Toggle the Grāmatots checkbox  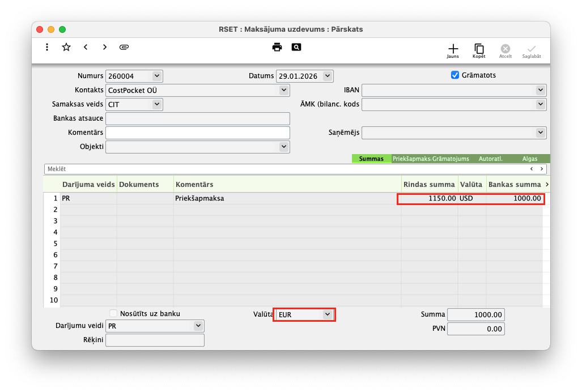coord(454,75)
